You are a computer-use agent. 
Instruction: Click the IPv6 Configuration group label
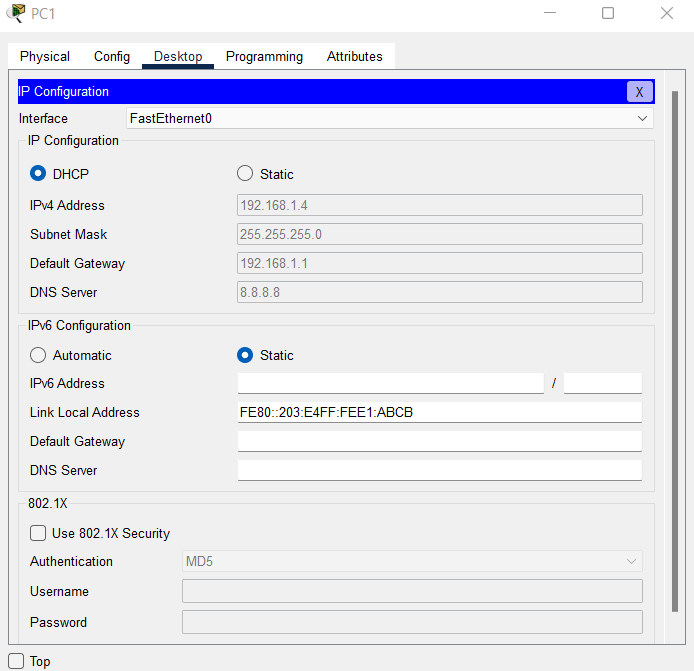pos(79,325)
